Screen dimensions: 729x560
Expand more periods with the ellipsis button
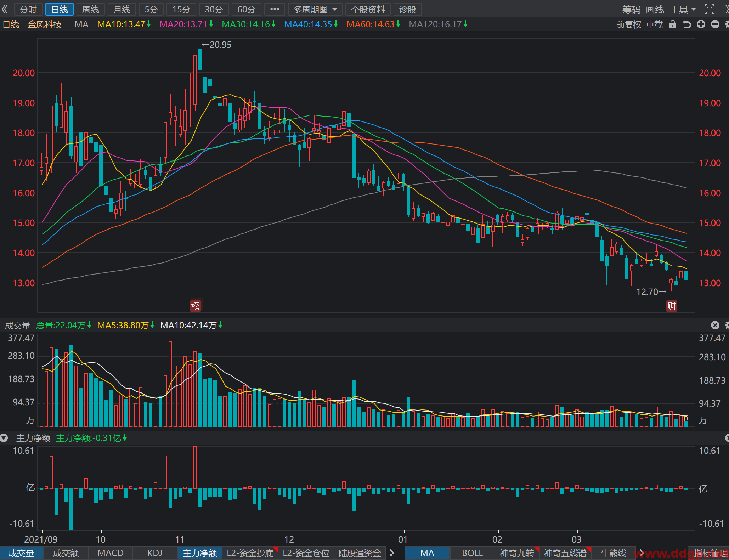click(275, 10)
